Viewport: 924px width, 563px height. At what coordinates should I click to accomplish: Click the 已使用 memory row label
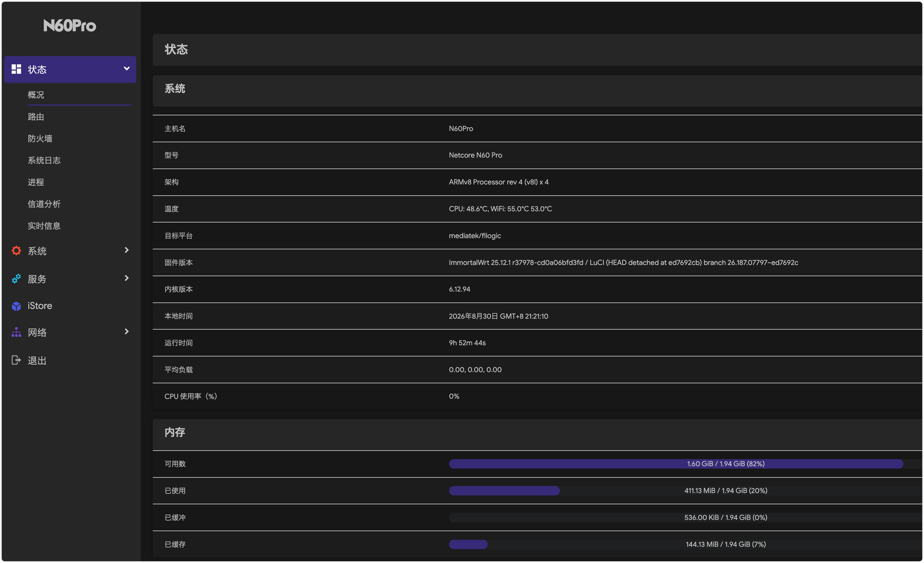(x=175, y=491)
